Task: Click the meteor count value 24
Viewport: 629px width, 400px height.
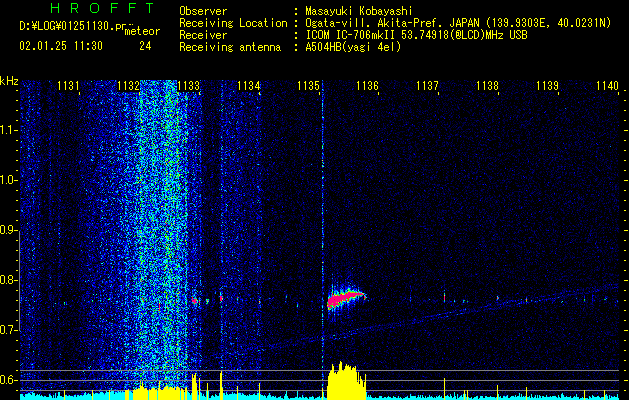Action: pos(145,46)
